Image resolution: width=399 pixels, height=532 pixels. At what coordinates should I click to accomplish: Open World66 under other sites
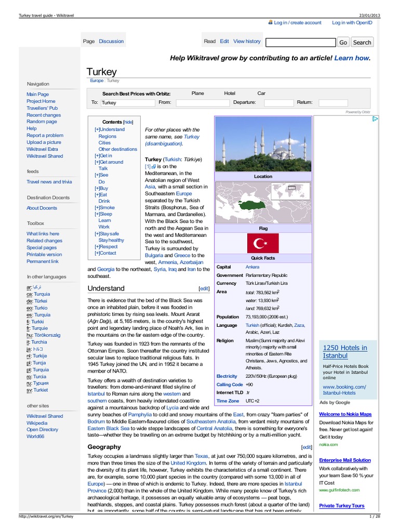point(36,436)
